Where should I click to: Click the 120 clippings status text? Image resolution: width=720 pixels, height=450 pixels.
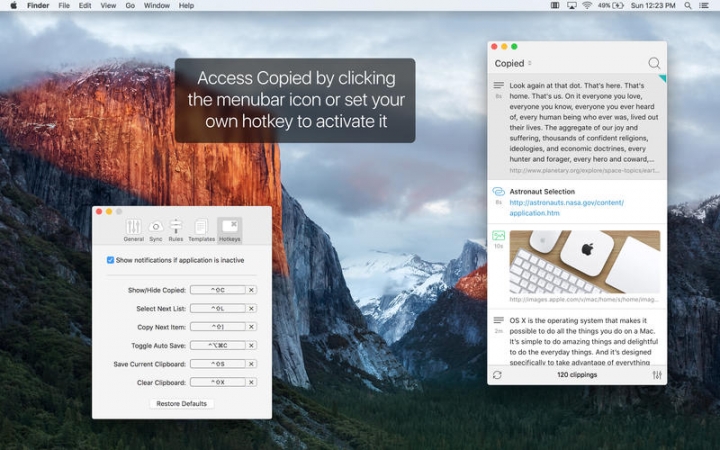click(x=577, y=375)
